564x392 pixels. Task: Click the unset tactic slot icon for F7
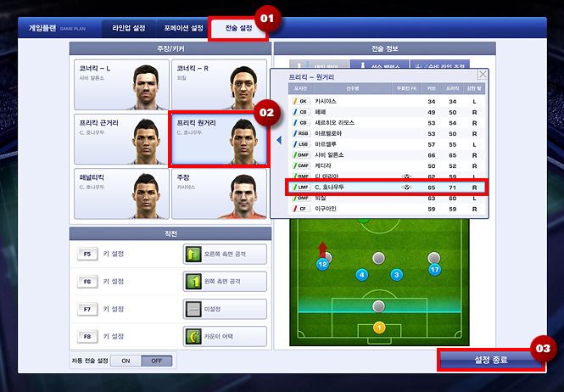(193, 309)
